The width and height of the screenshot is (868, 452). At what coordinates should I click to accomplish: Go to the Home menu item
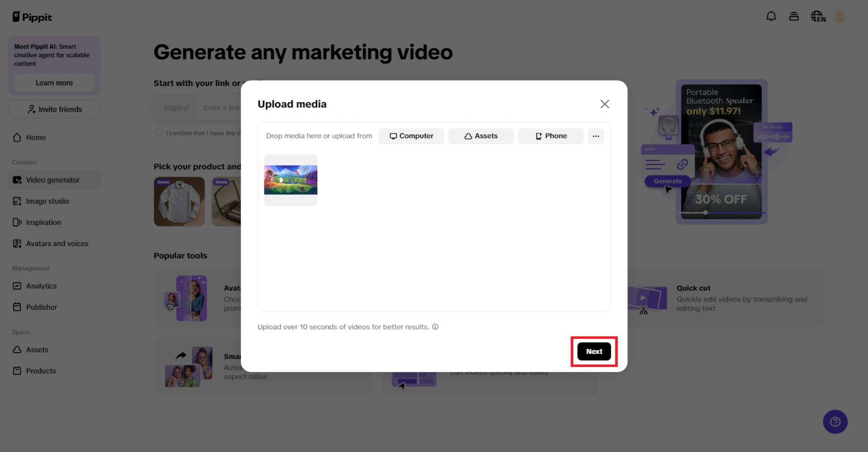pos(35,137)
